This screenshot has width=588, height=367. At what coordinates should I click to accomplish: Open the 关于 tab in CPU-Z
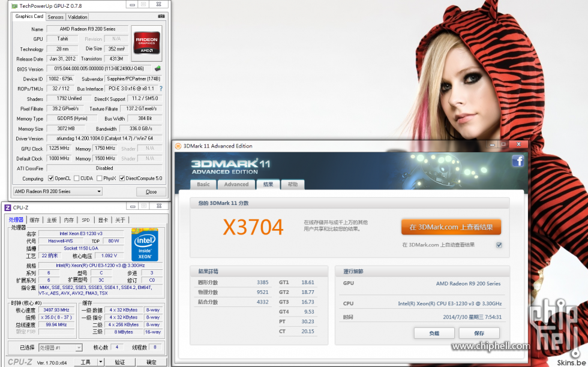(121, 220)
